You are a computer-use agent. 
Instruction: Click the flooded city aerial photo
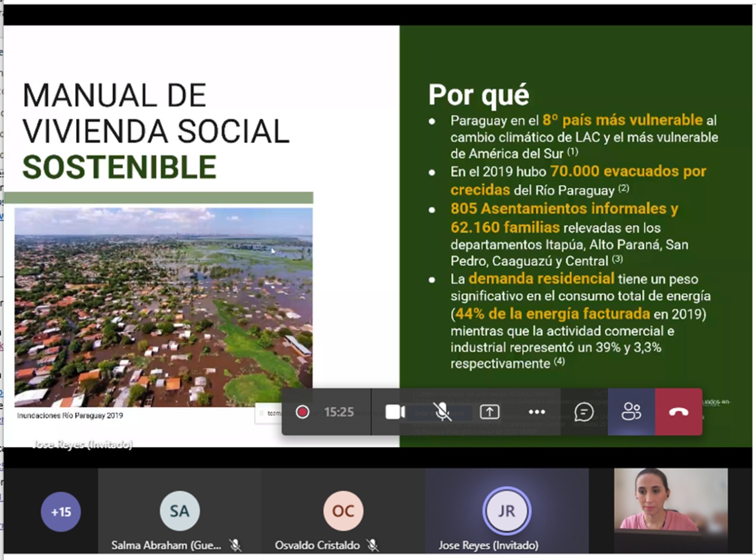click(164, 307)
